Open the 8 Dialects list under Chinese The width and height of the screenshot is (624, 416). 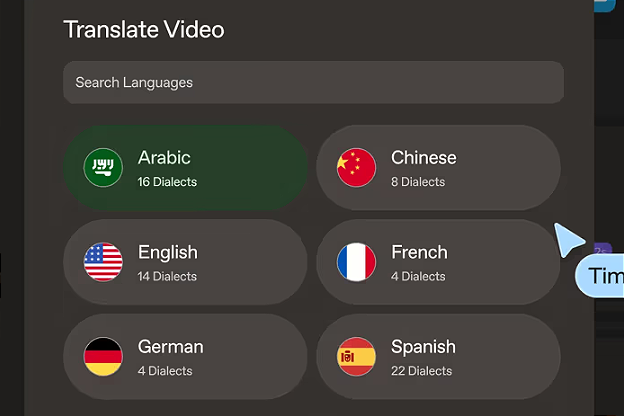[x=418, y=182]
